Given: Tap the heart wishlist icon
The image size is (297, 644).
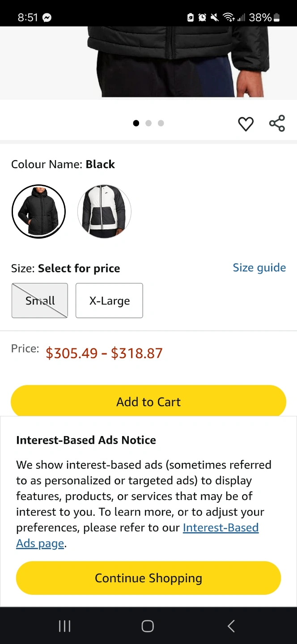Looking at the screenshot, I should pos(246,124).
